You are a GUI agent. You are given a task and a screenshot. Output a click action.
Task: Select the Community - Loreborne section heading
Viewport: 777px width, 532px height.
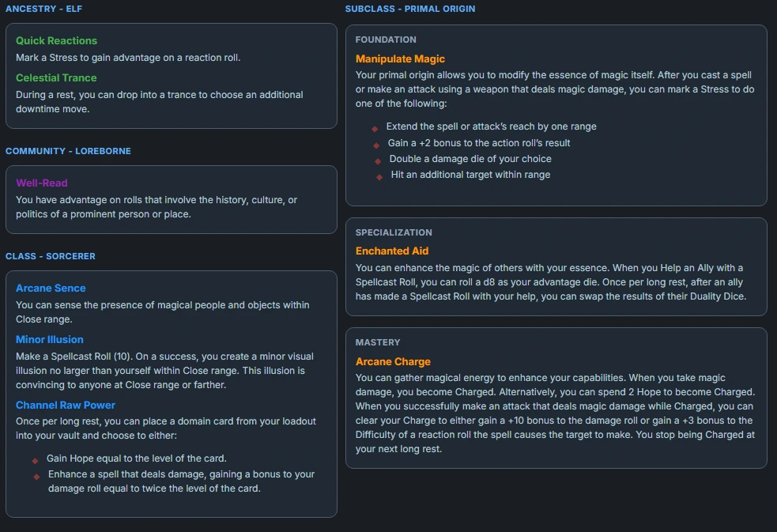point(68,151)
